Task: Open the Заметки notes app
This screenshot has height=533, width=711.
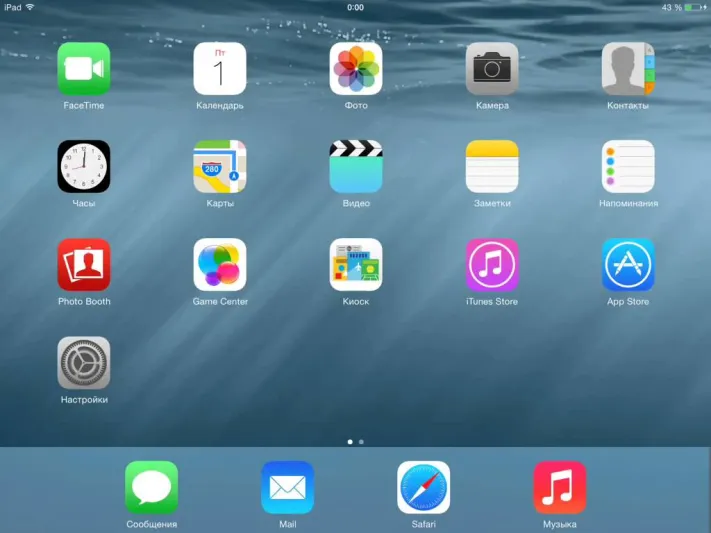Action: [492, 166]
